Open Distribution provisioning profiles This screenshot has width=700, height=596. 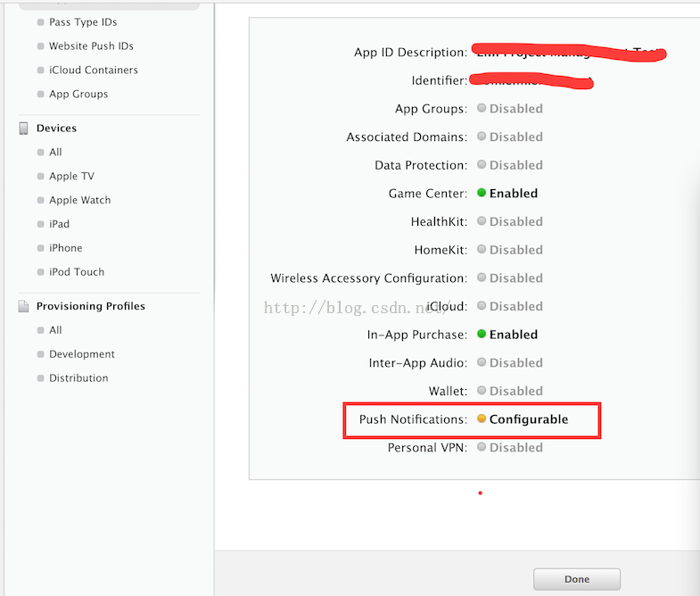[78, 378]
